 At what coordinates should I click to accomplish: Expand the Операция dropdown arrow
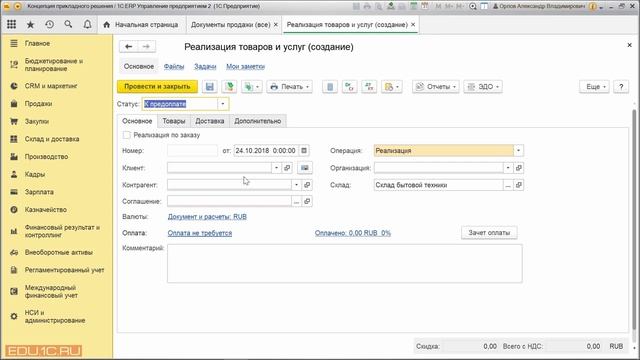tap(518, 151)
